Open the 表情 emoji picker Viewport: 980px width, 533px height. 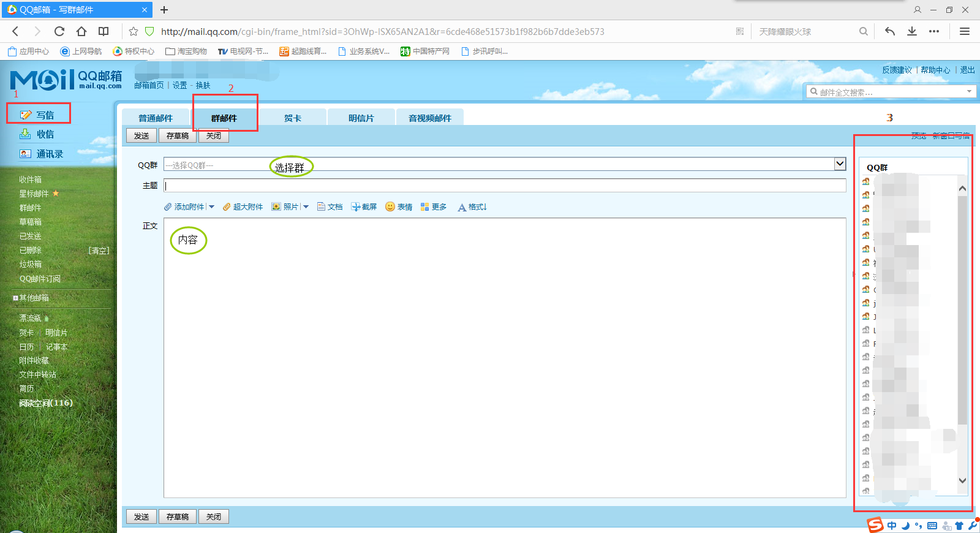(x=399, y=207)
